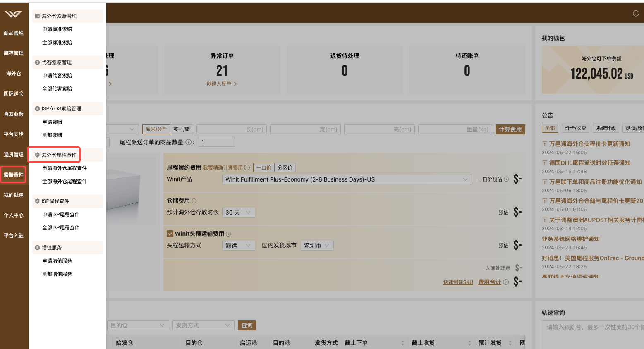This screenshot has height=349, width=644.
Task: Click notice icon beside 德国DHL尾程派送时效延误通知
Action: [545, 163]
